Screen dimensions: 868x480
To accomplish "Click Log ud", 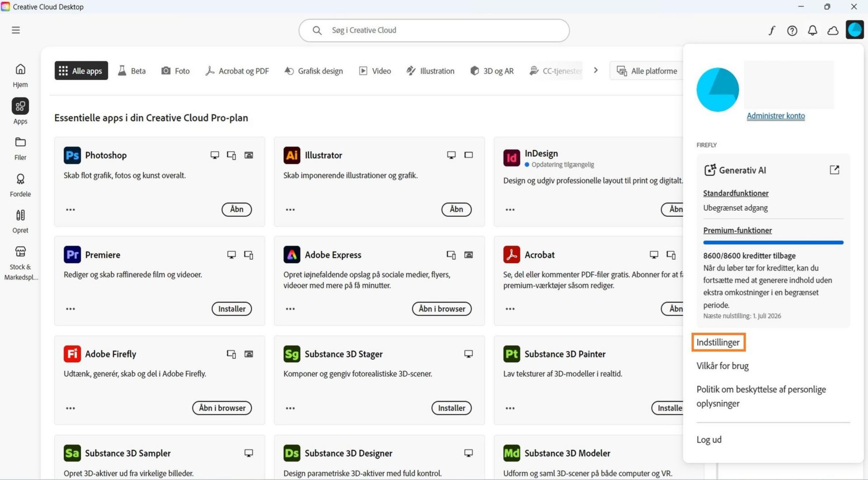I will 709,440.
